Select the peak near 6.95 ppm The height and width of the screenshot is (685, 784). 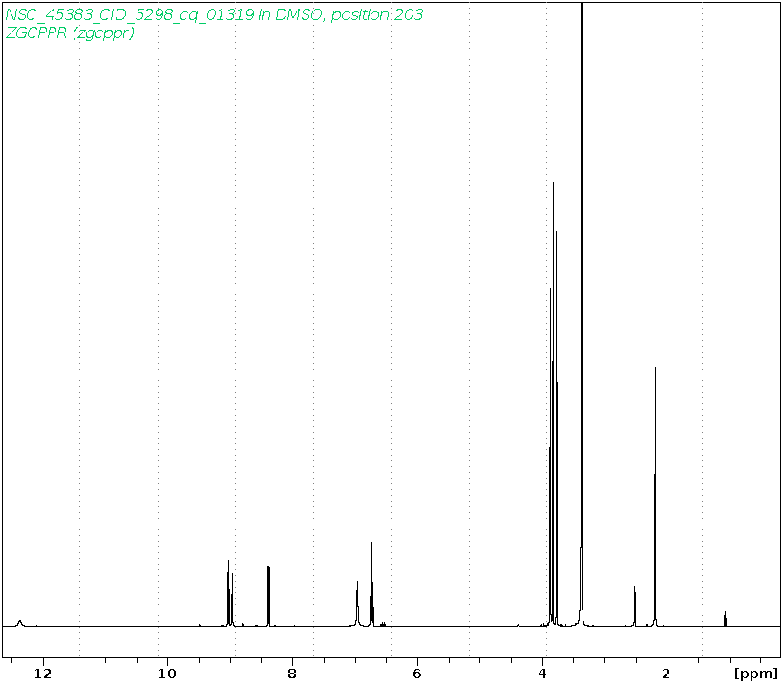357,604
